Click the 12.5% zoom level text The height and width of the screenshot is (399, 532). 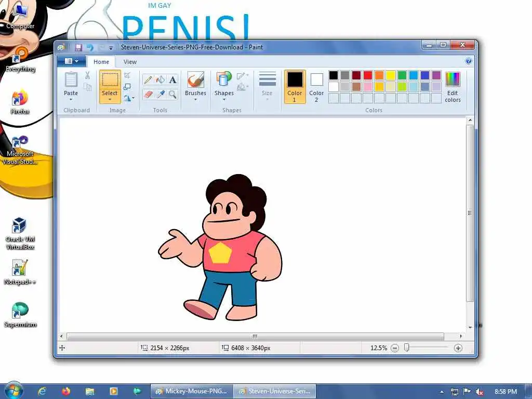coord(379,348)
